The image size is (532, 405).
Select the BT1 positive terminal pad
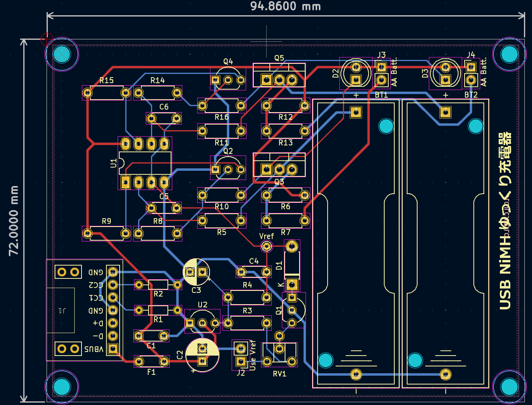[x=356, y=112]
